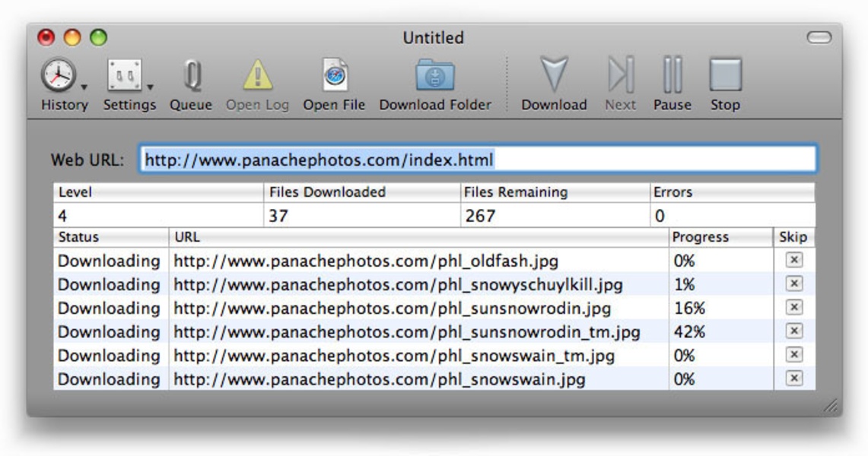The height and width of the screenshot is (456, 868).
Task: Skip the phl_snowswain.jpg download
Action: (x=793, y=378)
